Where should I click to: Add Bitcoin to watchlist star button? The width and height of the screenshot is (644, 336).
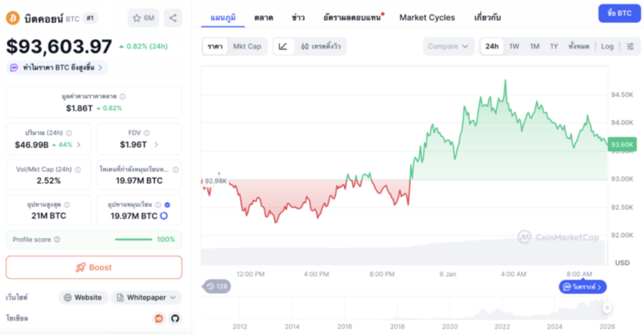[143, 18]
